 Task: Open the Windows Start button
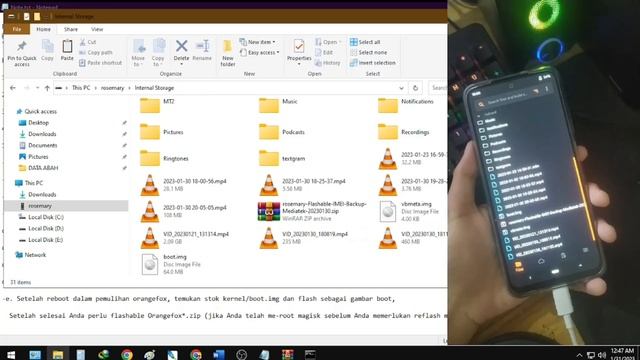click(x=11, y=355)
